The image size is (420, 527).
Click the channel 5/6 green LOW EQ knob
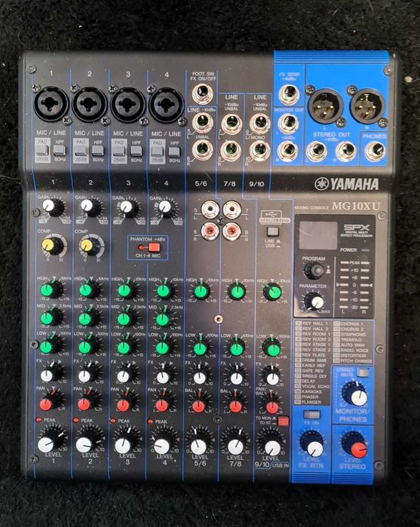coord(201,348)
